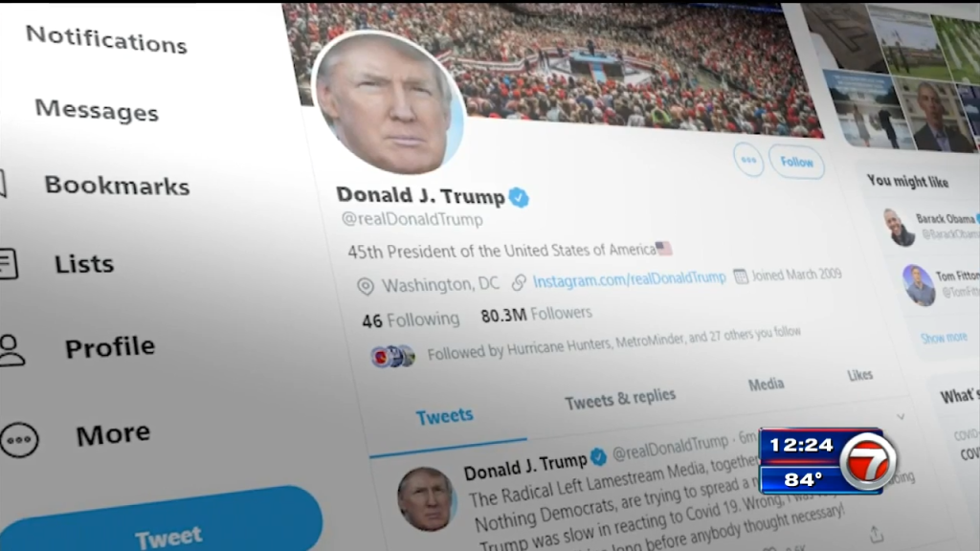
Task: Open the Instagram.com/realDonaldTrump link
Action: pos(630,278)
